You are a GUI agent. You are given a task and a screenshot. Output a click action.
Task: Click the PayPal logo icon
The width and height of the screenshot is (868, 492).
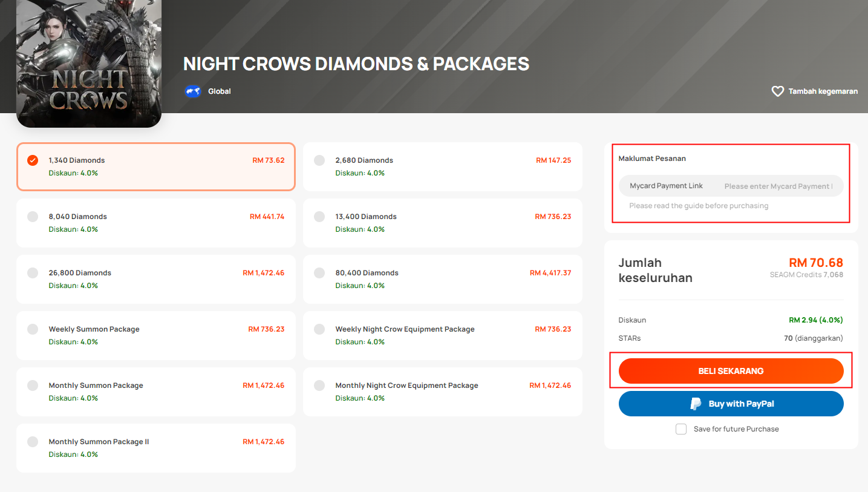(696, 404)
